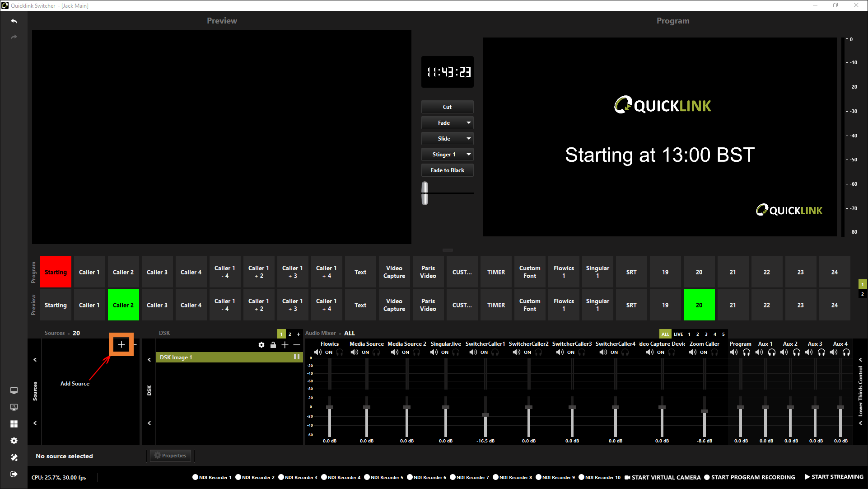Remove the DSK item with minus icon
The height and width of the screenshot is (489, 868).
click(297, 345)
